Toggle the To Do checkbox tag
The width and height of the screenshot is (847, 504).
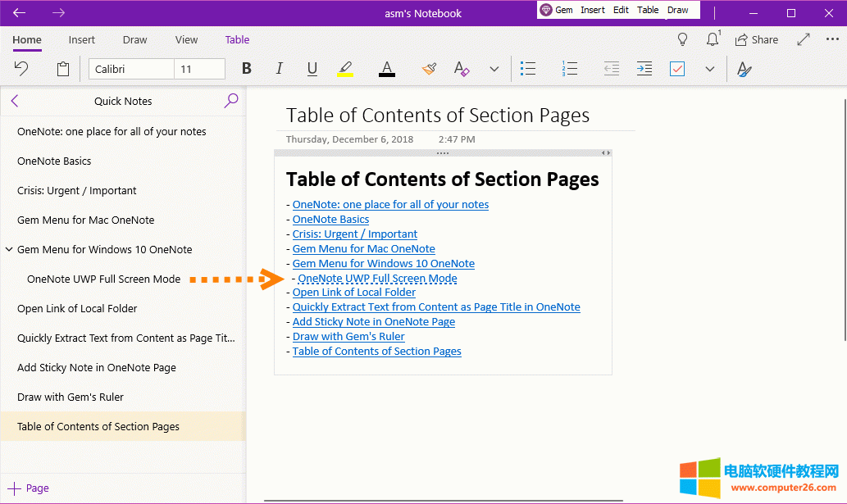click(x=677, y=69)
